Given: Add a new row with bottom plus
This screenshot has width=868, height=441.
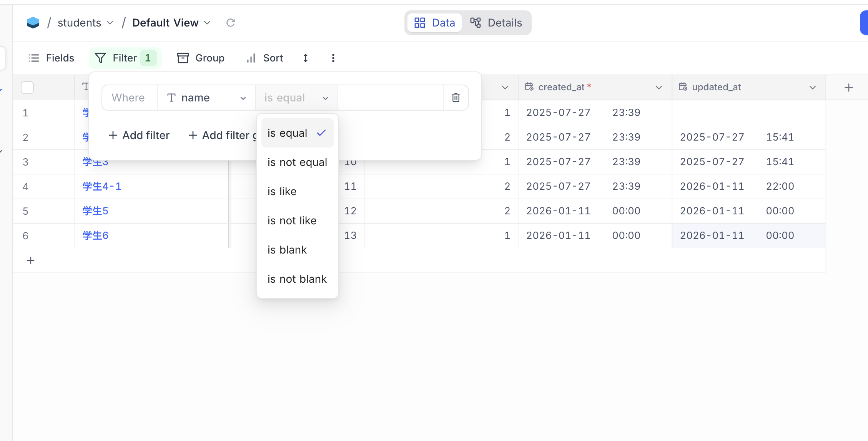Looking at the screenshot, I should [x=31, y=260].
